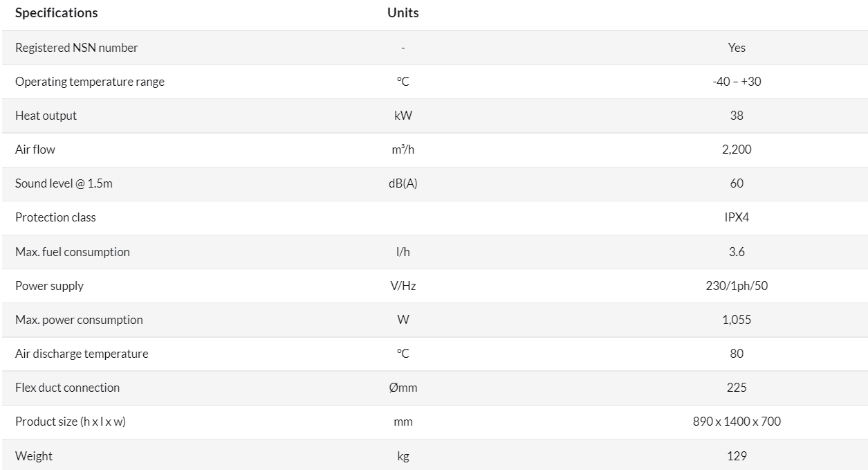Click the dB(A) unit cell

click(403, 183)
